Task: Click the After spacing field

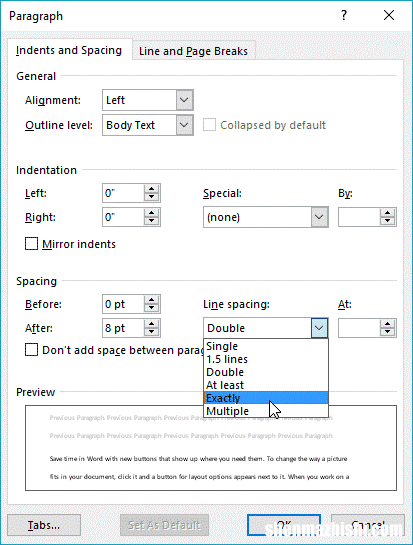Action: tap(123, 328)
